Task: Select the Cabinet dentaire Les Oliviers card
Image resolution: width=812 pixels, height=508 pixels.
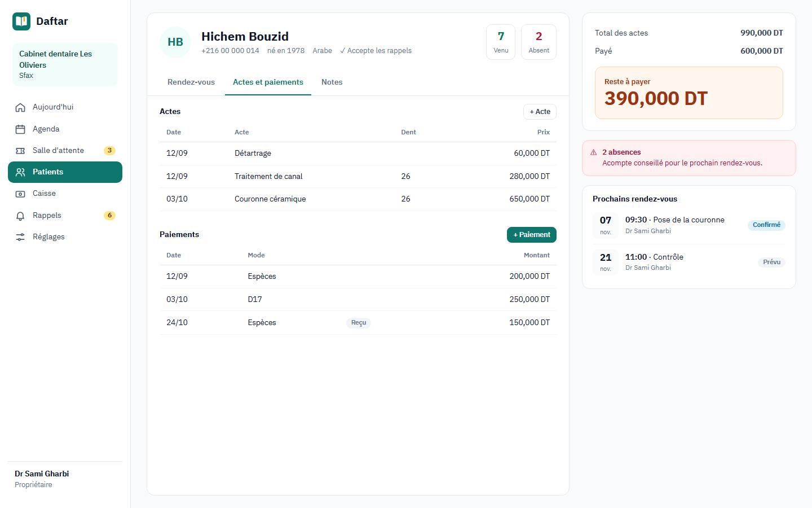Action: (x=65, y=64)
